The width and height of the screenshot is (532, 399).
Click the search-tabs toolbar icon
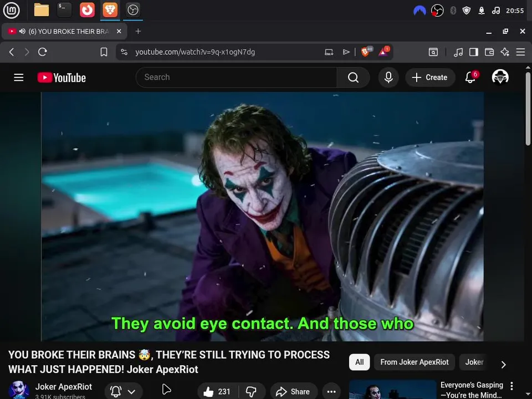[x=433, y=52]
